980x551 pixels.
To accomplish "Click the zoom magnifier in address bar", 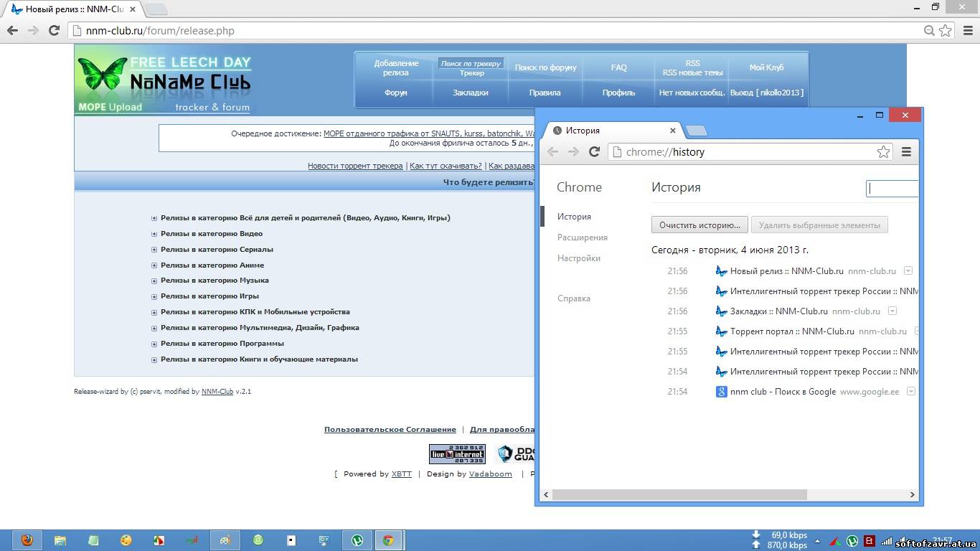I will [930, 30].
